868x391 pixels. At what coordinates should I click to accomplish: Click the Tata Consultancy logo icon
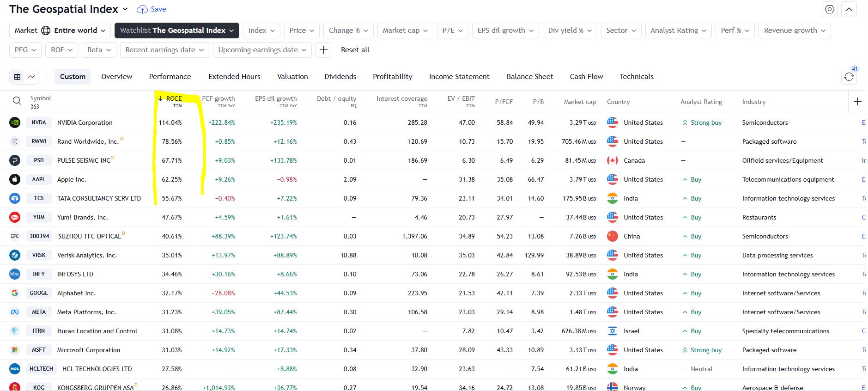[15, 198]
